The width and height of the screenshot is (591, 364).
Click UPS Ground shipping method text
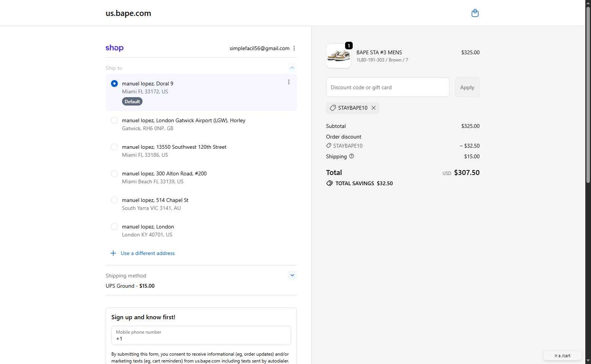(x=120, y=286)
